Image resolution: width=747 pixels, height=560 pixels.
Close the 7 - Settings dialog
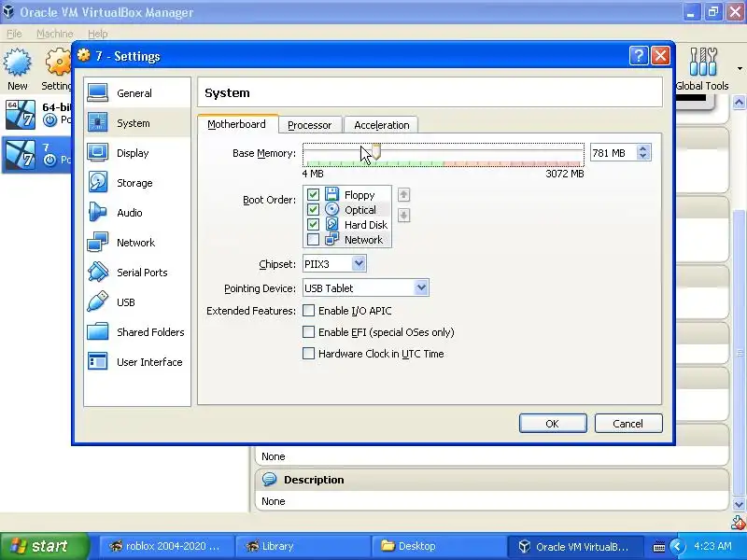[661, 56]
